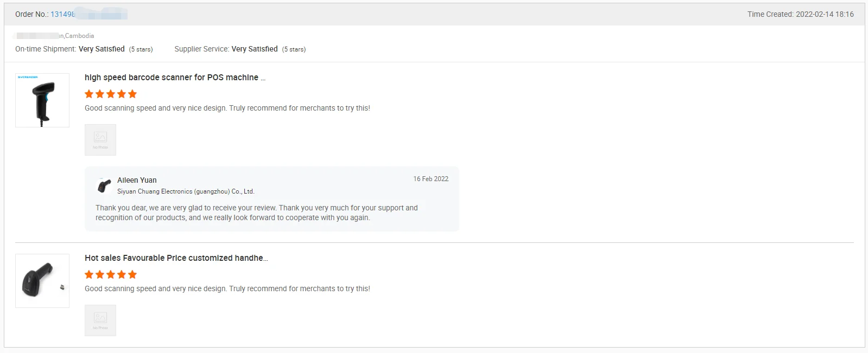Open the order number link
The image size is (868, 353).
(x=63, y=14)
